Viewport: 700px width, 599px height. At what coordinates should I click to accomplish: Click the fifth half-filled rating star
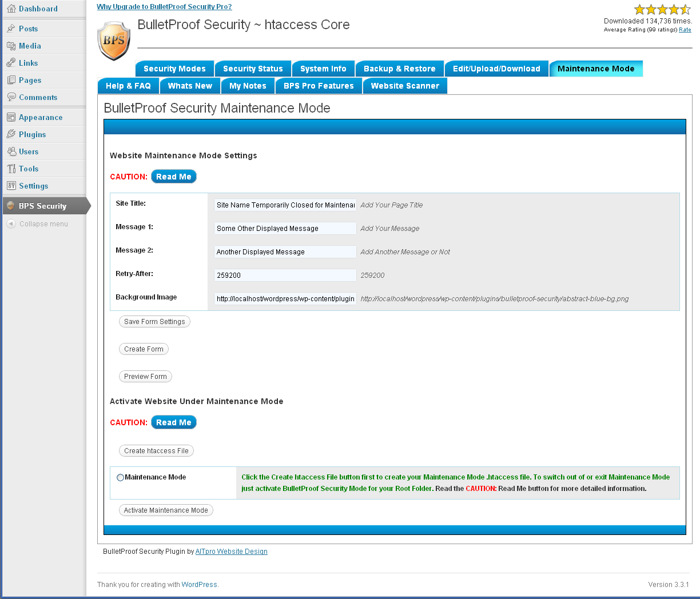pyautogui.click(x=685, y=10)
